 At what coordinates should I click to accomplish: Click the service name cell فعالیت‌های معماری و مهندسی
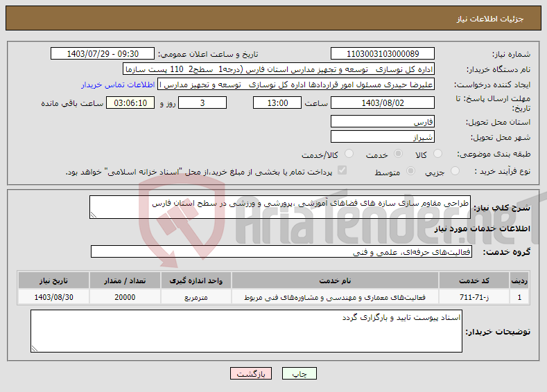coord(335,297)
